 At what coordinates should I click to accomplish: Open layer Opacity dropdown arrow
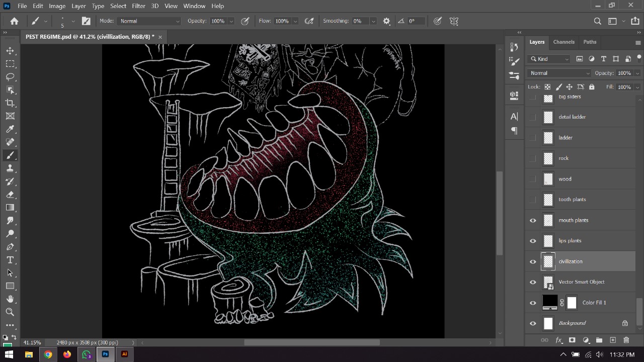click(x=637, y=73)
